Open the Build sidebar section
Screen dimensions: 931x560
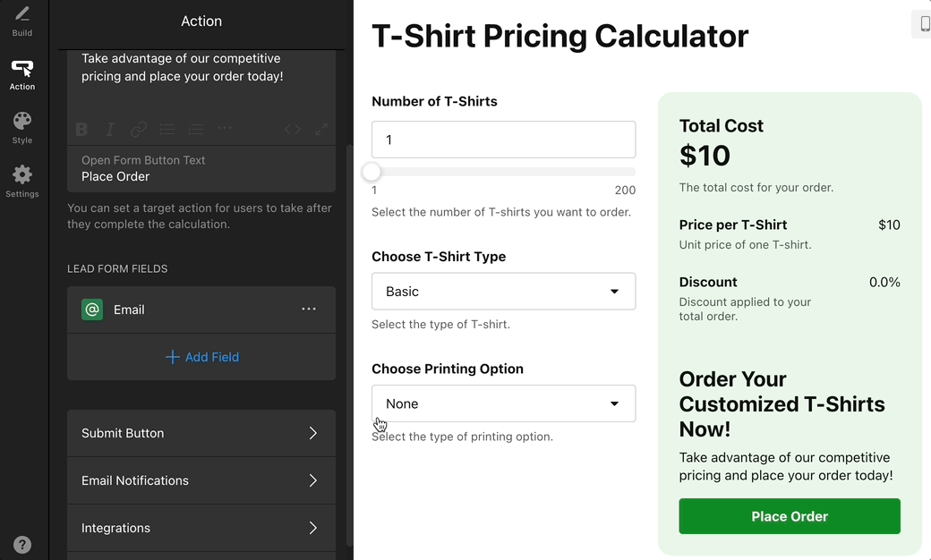(22, 21)
